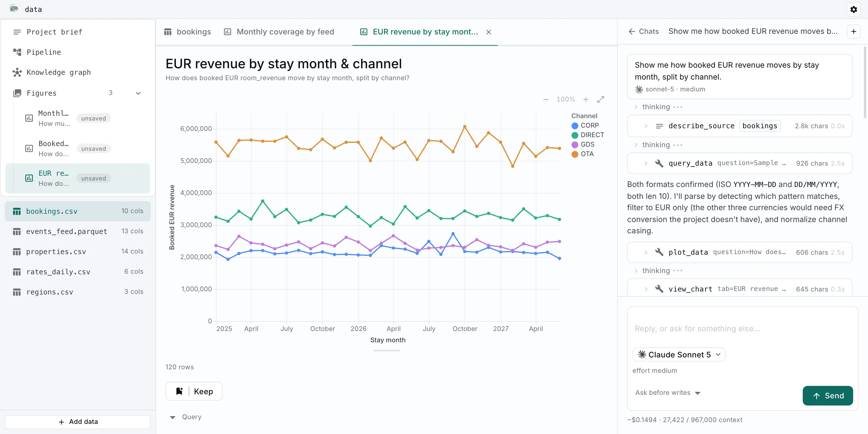868x434 pixels.
Task: Click chart icon beside Monthl... figure
Action: coord(29,118)
